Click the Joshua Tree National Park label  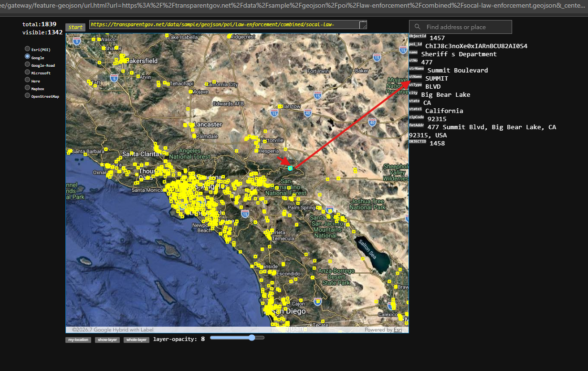point(367,204)
